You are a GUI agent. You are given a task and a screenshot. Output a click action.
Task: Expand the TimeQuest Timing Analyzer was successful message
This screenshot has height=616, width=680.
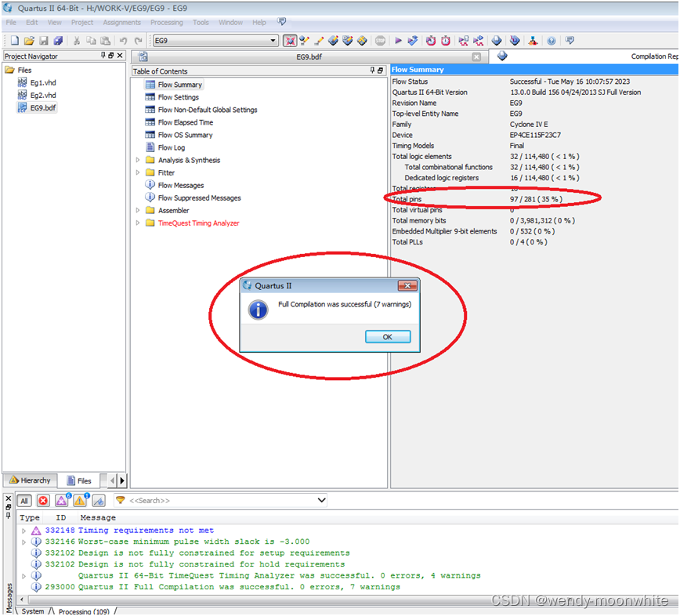pos(24,576)
